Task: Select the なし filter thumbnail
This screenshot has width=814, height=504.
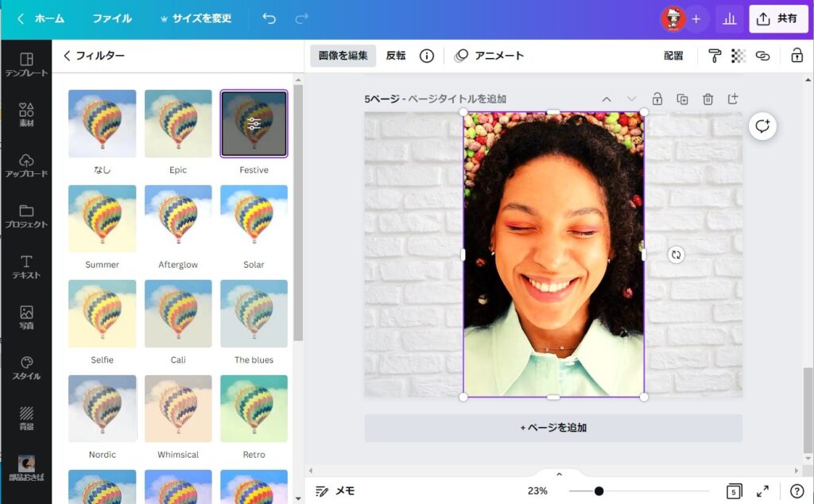Action: (103, 123)
